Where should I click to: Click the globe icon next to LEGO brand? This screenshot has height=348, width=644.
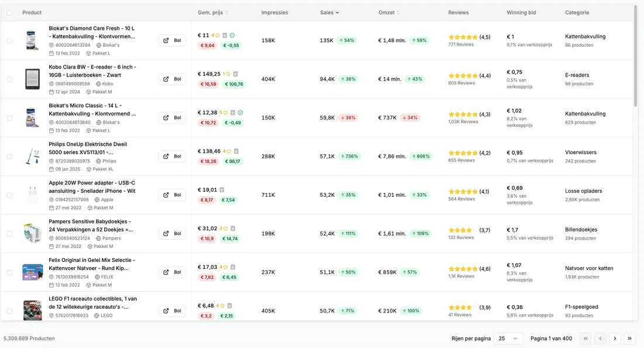tap(97, 316)
